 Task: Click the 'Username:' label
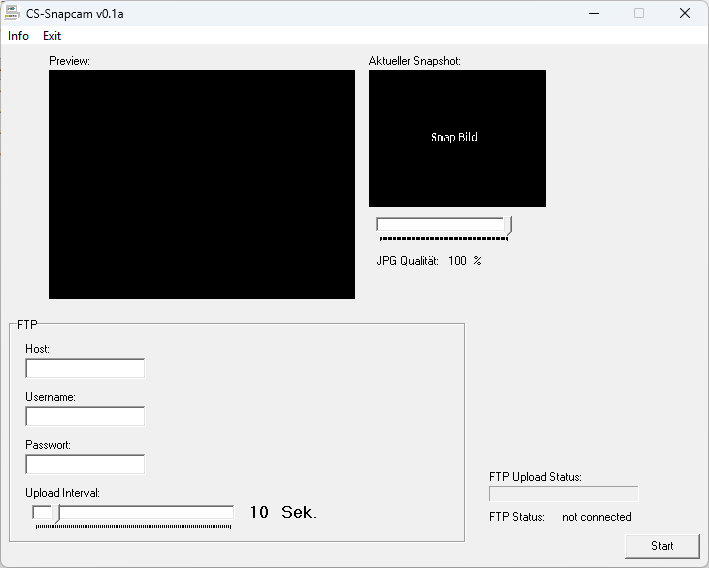click(50, 397)
